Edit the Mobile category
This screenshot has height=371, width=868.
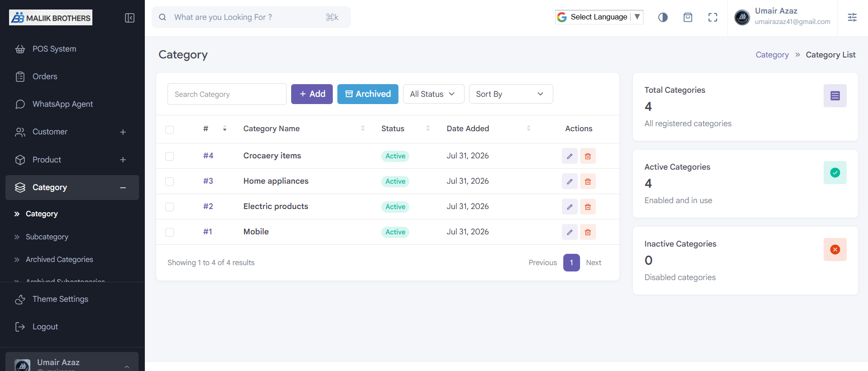[570, 232]
